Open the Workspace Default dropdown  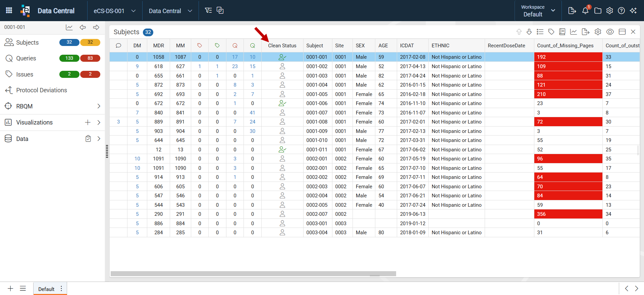538,11
